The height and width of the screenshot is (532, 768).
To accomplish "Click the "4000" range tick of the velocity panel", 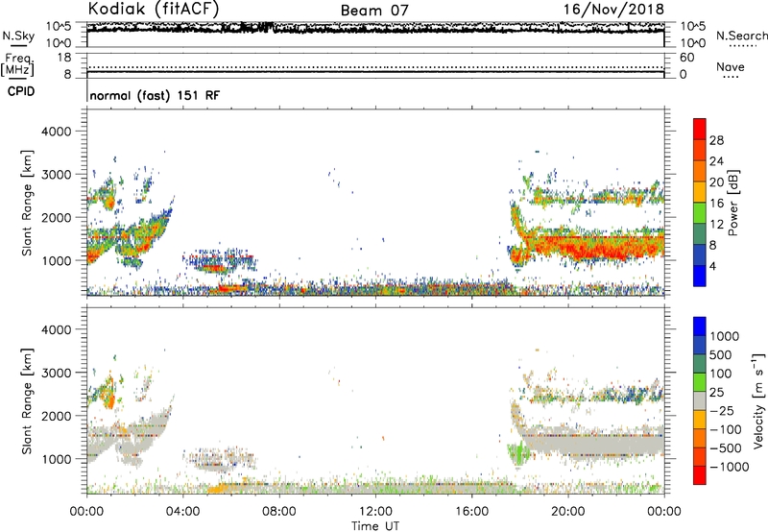I will [x=57, y=329].
